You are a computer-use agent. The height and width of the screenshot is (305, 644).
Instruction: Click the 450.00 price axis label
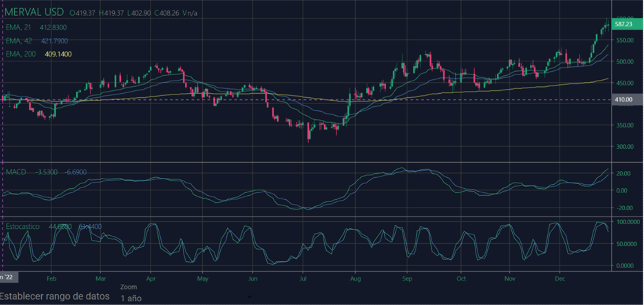point(625,83)
